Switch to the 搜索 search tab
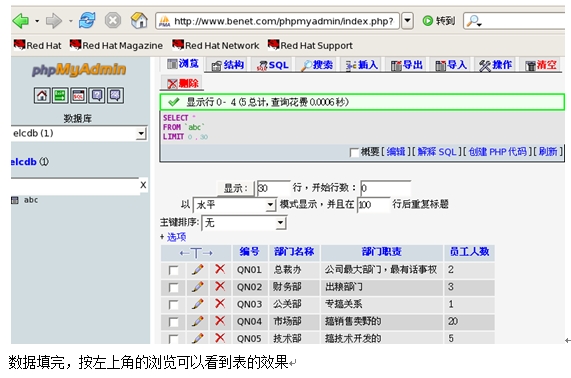This screenshot has width=571, height=378. [317, 65]
